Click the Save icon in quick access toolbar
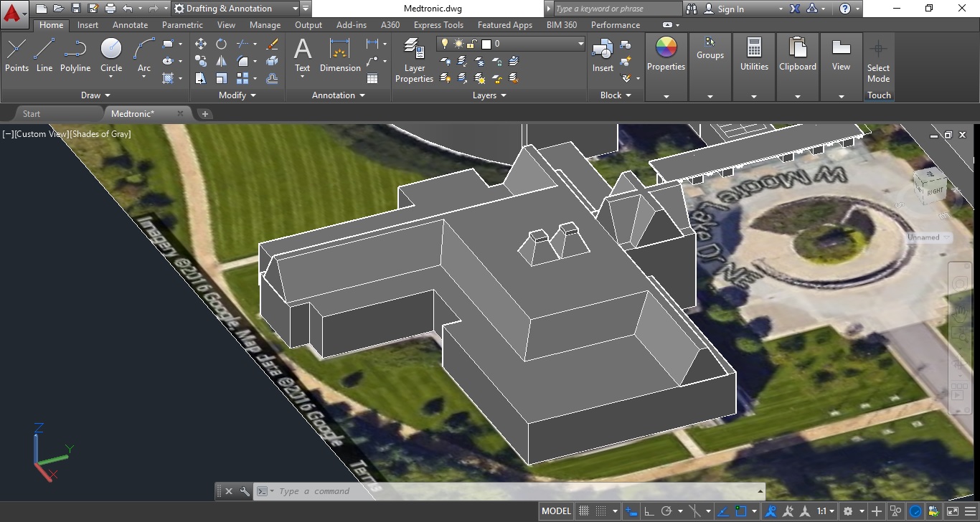980x522 pixels. pyautogui.click(x=76, y=9)
